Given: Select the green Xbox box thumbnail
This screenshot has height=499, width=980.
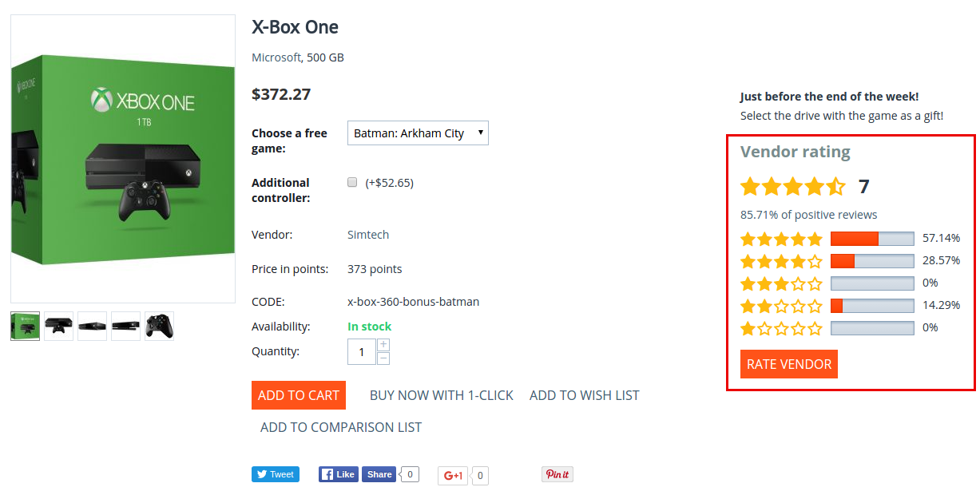Looking at the screenshot, I should (26, 326).
